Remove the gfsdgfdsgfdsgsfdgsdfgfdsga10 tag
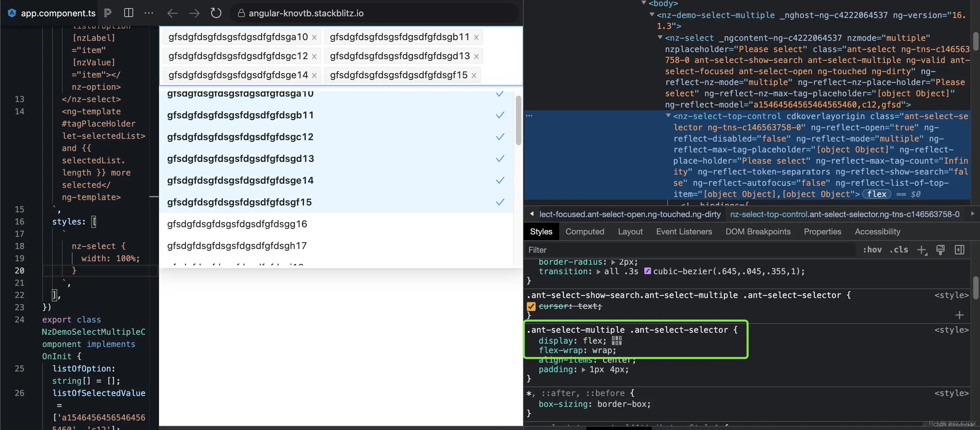This screenshot has width=980, height=430. point(314,37)
